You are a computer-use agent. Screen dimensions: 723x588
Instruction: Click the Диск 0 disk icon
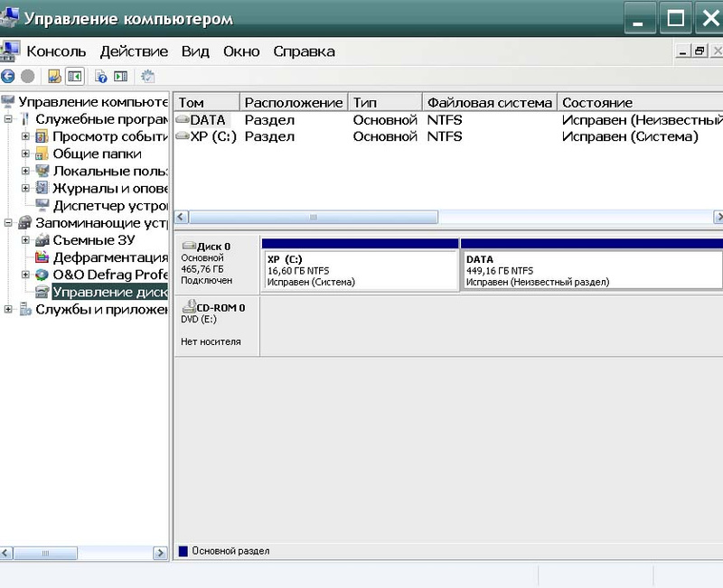190,246
